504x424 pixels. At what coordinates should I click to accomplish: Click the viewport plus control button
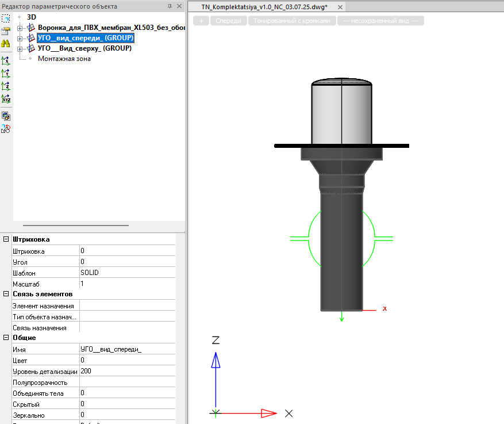(x=201, y=21)
